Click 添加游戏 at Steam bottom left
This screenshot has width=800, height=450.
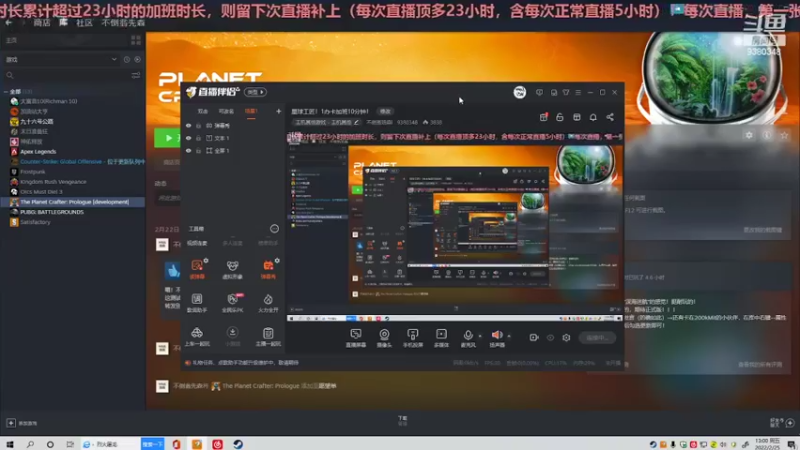tap(22, 423)
